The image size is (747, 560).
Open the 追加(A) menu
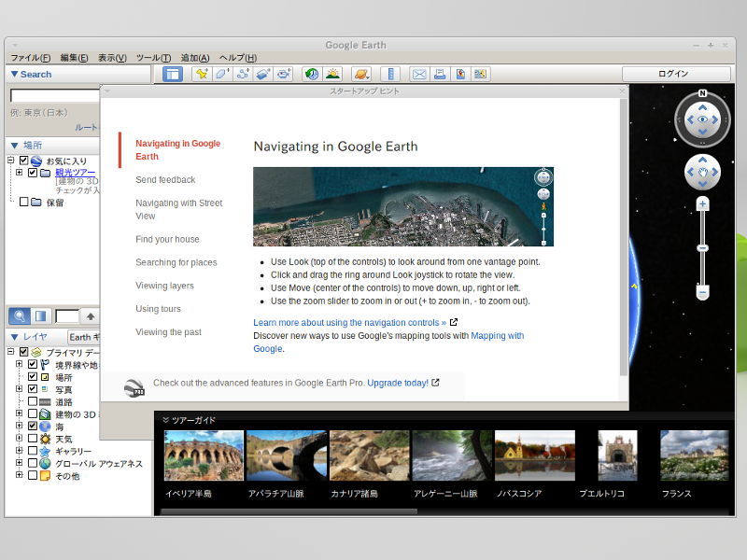pos(195,58)
